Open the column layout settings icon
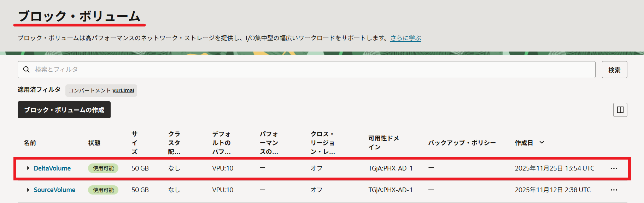The width and height of the screenshot is (644, 203). [620, 110]
